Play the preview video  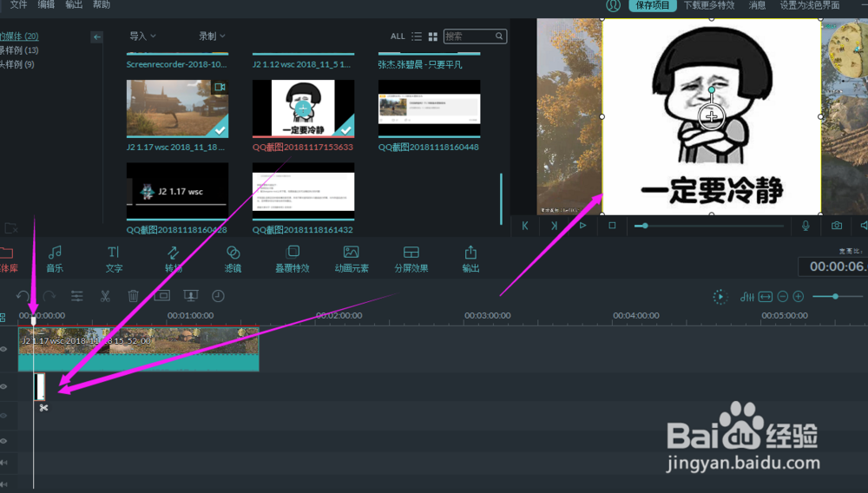coord(582,225)
